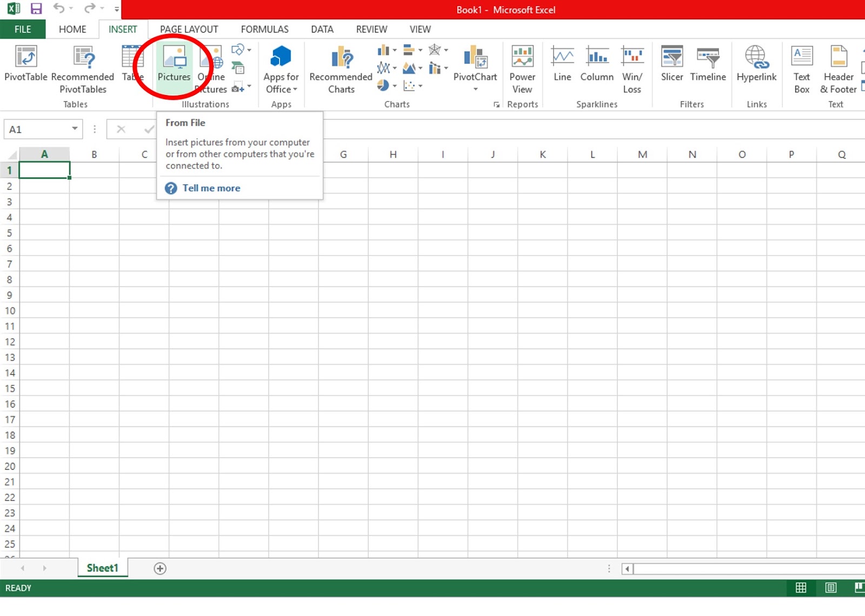The image size is (865, 616).
Task: Switch to the FORMULAS ribbon tab
Action: [x=264, y=29]
